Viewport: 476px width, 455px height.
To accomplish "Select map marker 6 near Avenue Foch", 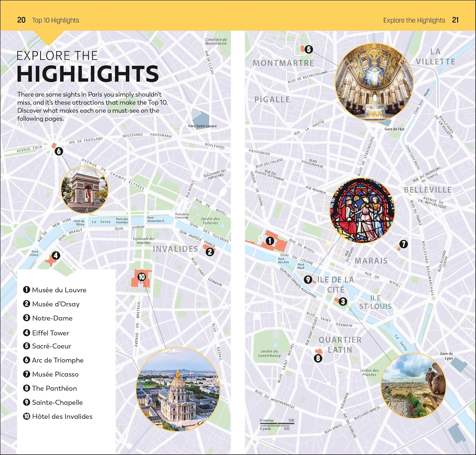I will click(59, 151).
